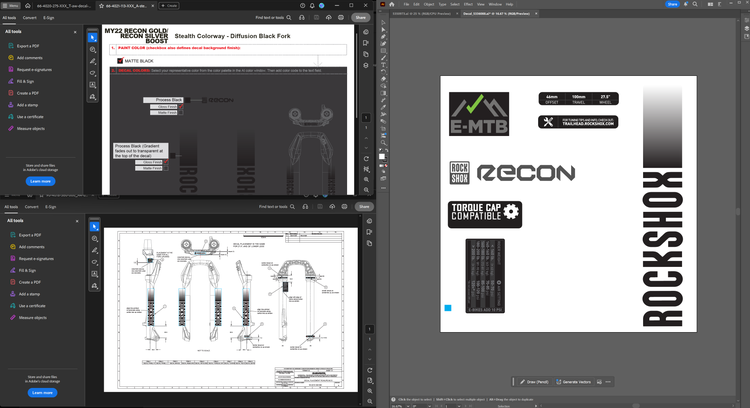The image size is (750, 408).
Task: Select the Rectangle tool in Illustrator
Action: (383, 51)
